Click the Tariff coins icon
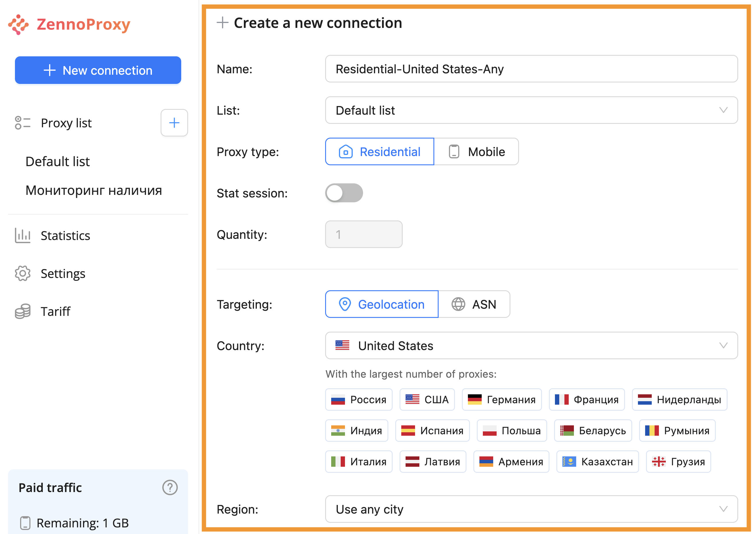 pos(22,311)
